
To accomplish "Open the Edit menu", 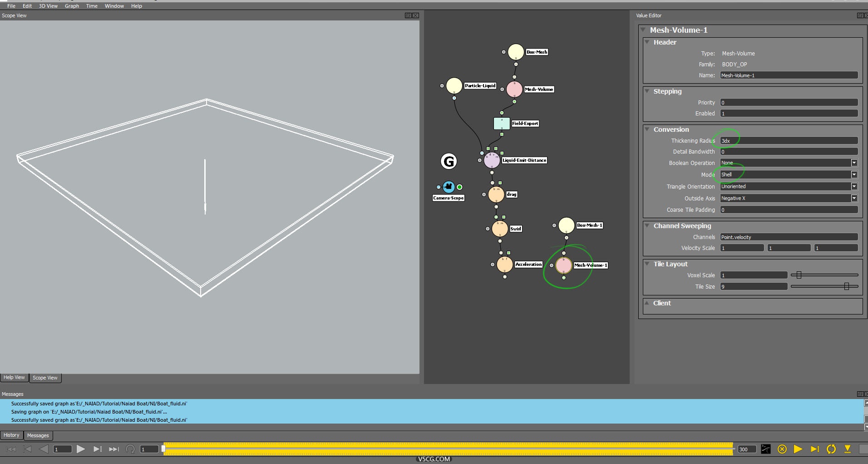I will 27,6.
